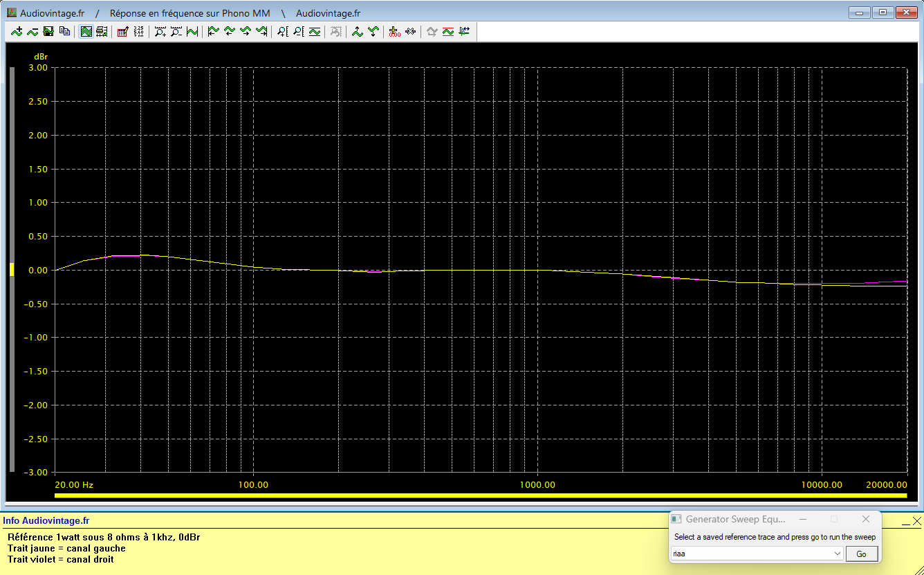Click the 'Trait violet = canal droit' line
The image size is (924, 575).
point(61,559)
